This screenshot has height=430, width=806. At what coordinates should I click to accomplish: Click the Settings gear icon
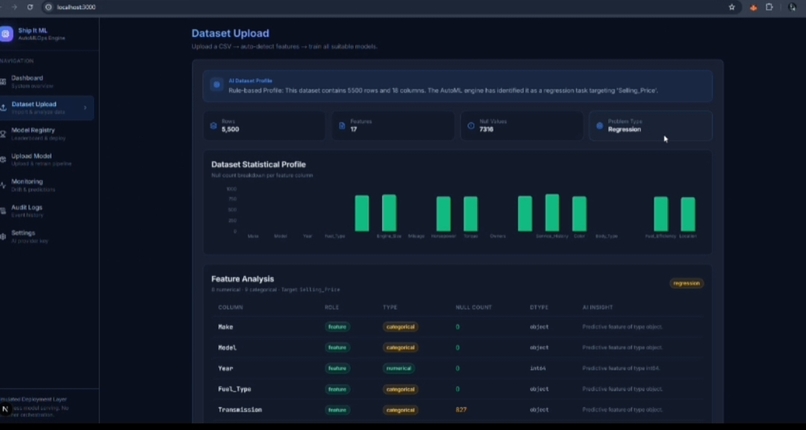[3, 236]
